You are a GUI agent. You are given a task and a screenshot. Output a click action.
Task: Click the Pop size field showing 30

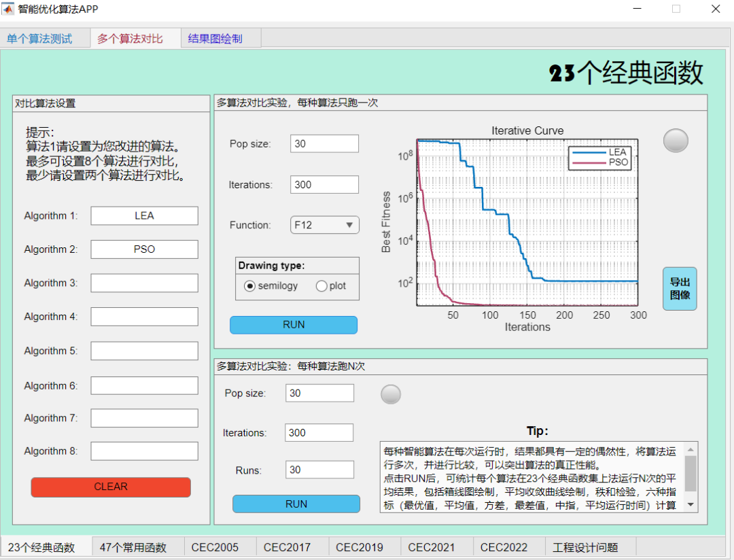tap(324, 143)
